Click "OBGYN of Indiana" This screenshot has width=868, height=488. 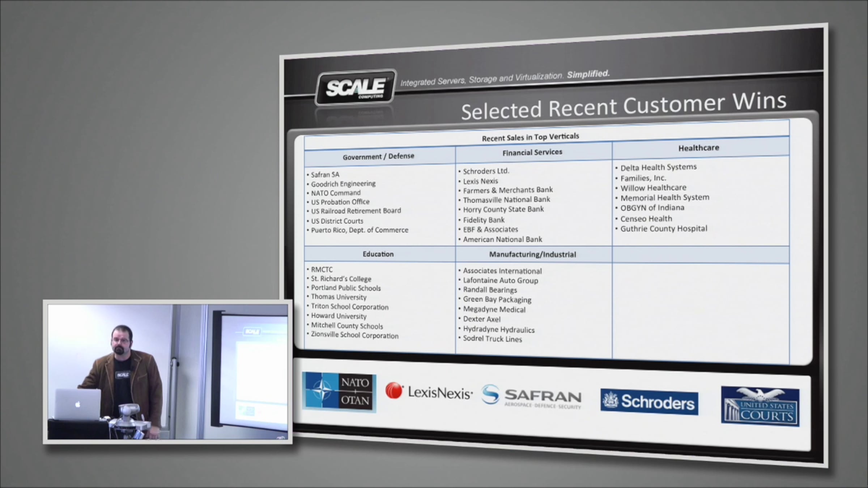click(x=652, y=208)
